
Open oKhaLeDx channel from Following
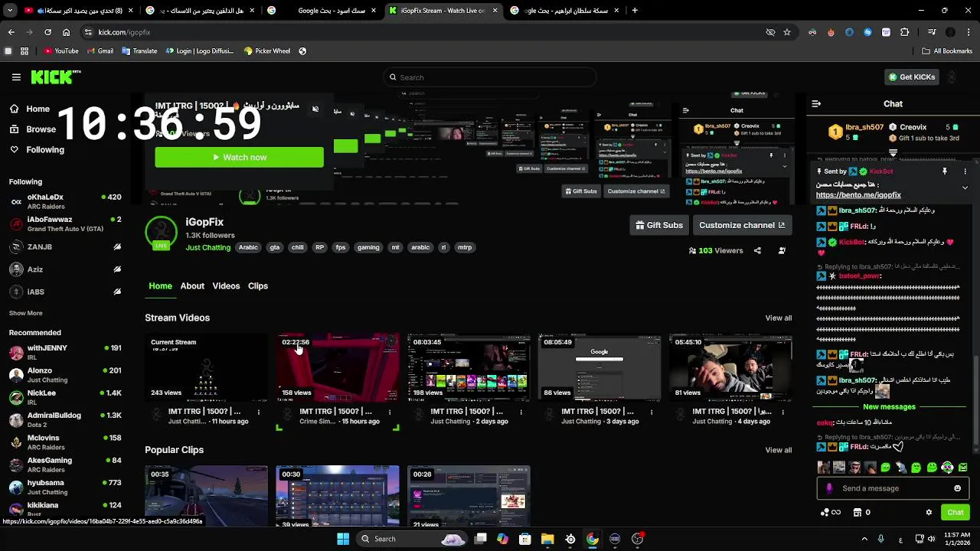(x=64, y=201)
